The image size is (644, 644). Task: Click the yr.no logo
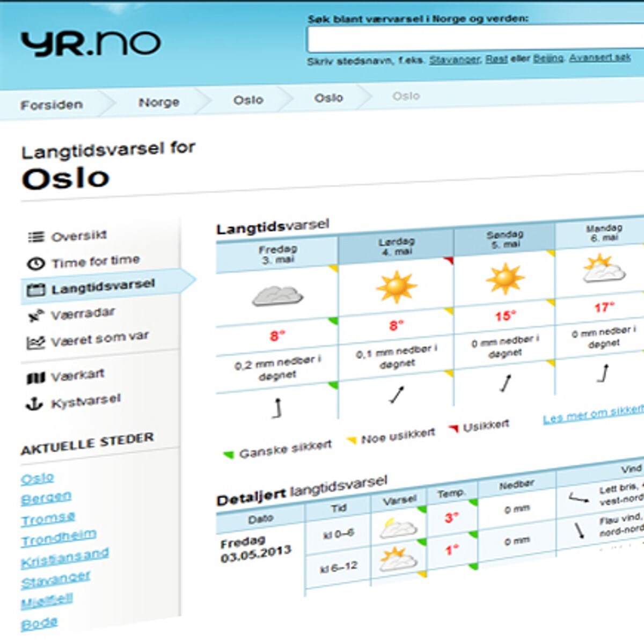click(x=90, y=44)
